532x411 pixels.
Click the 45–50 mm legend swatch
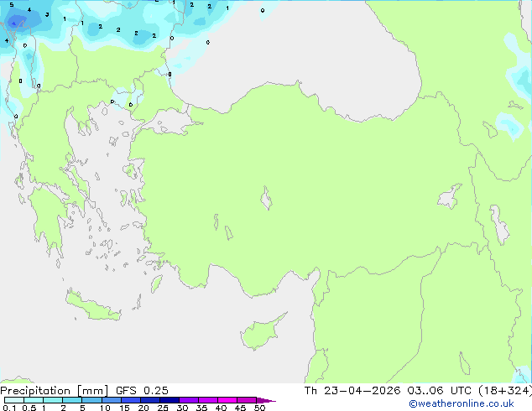[x=247, y=400]
